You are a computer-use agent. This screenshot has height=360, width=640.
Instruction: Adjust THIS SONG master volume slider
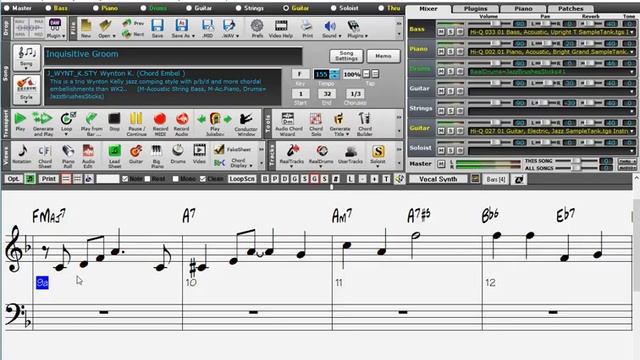[576, 161]
